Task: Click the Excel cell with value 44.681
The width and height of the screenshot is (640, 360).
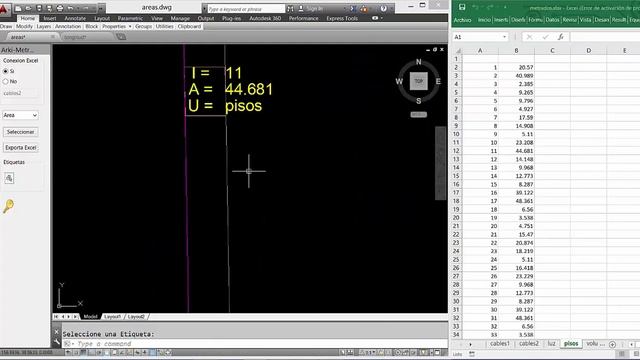Action: pos(516,151)
